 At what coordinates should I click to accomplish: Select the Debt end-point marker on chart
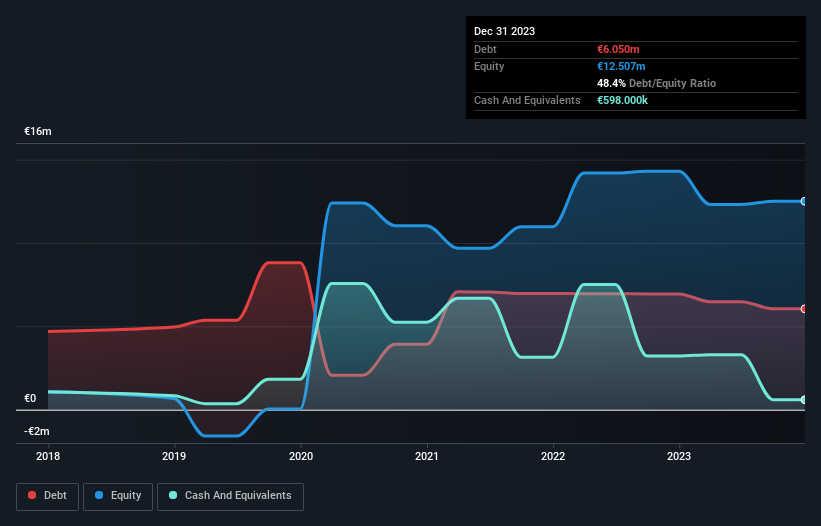pyautogui.click(x=804, y=309)
